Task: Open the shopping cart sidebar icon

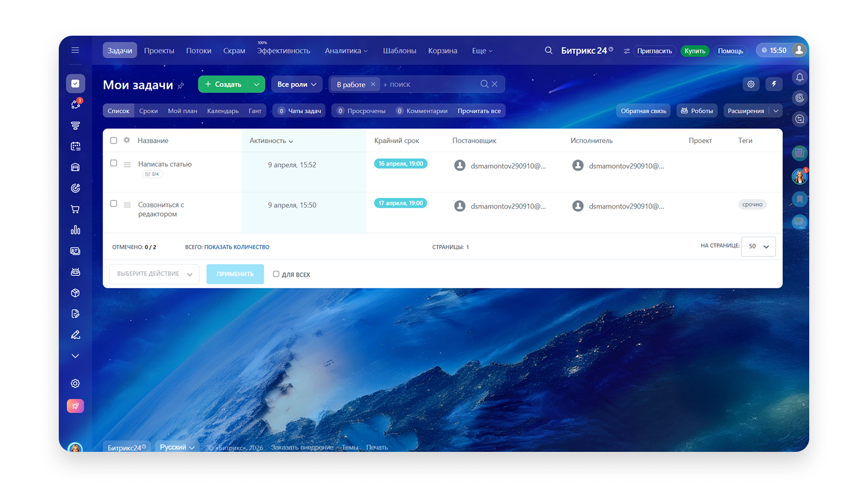Action: tap(75, 209)
